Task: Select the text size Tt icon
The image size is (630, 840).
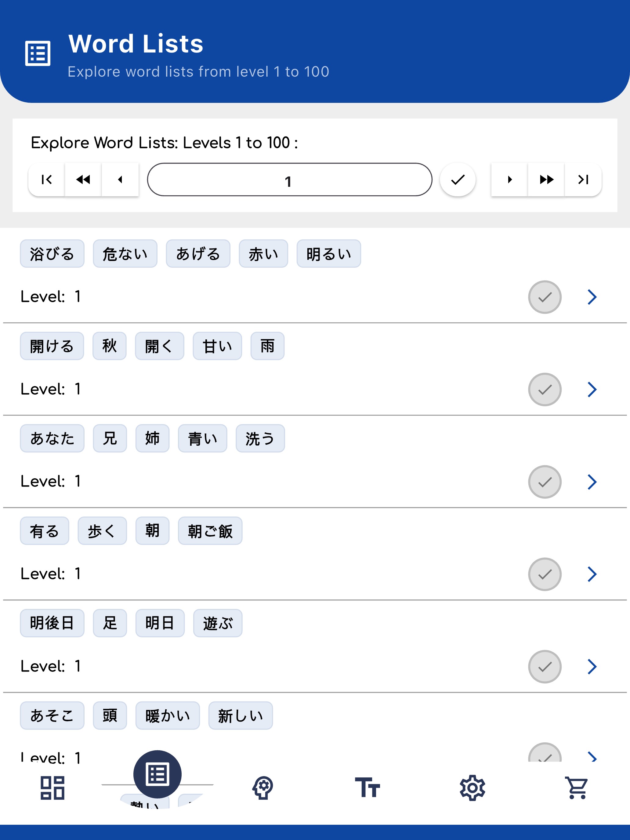Action: click(x=367, y=787)
